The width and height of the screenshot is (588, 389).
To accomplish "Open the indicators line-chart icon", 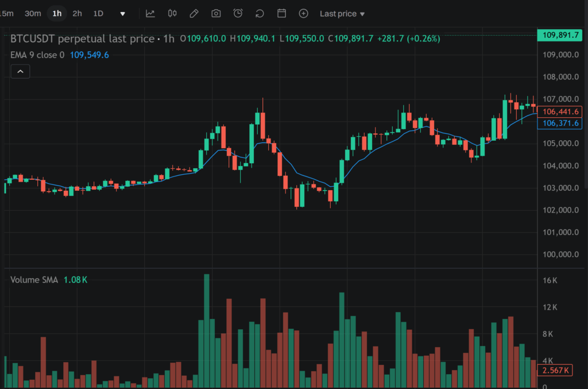I will 150,13.
